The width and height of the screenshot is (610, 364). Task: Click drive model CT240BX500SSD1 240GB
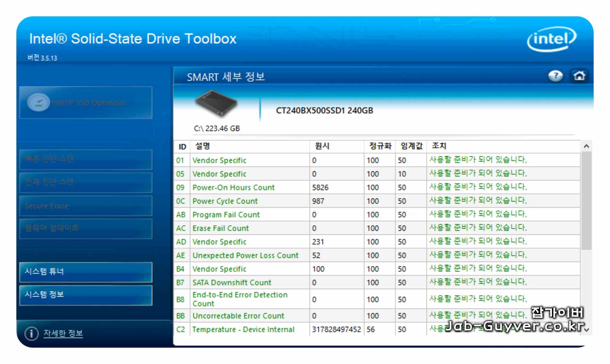pyautogui.click(x=324, y=111)
